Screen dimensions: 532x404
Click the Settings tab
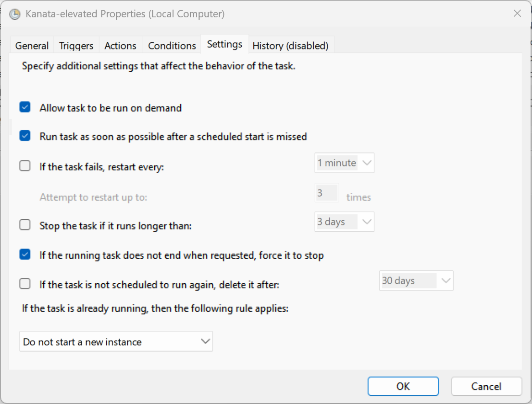pos(224,44)
